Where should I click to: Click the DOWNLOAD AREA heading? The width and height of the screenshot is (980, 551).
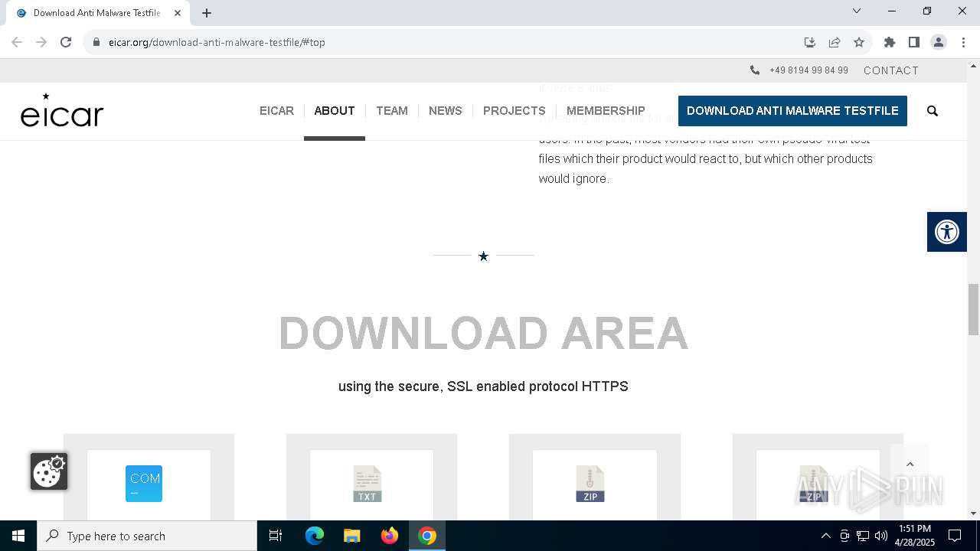[483, 333]
